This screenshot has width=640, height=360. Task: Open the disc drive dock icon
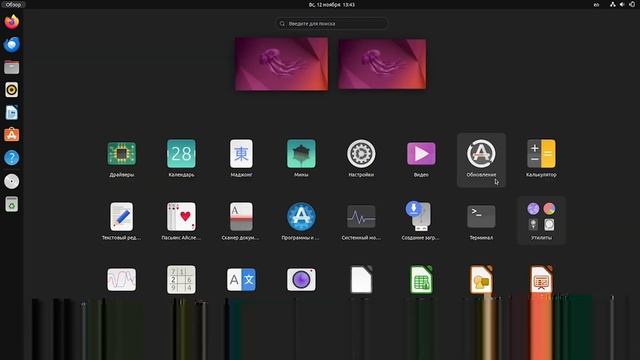point(11,181)
